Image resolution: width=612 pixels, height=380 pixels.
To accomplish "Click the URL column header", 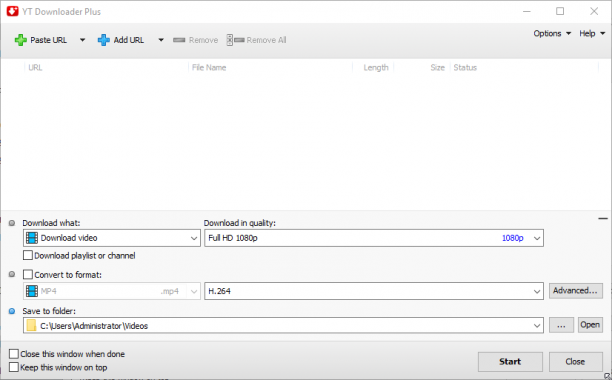I will [x=35, y=67].
